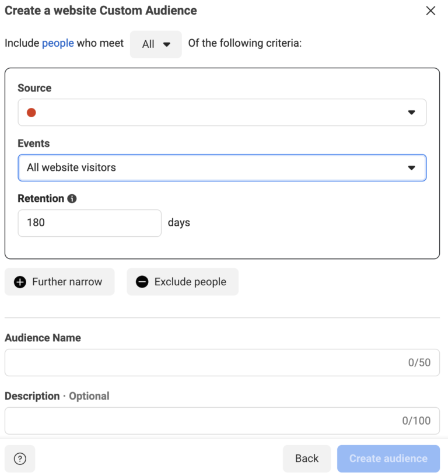Click the chevron inside the All selector
Viewport: 448px width, 476px height.
click(168, 43)
